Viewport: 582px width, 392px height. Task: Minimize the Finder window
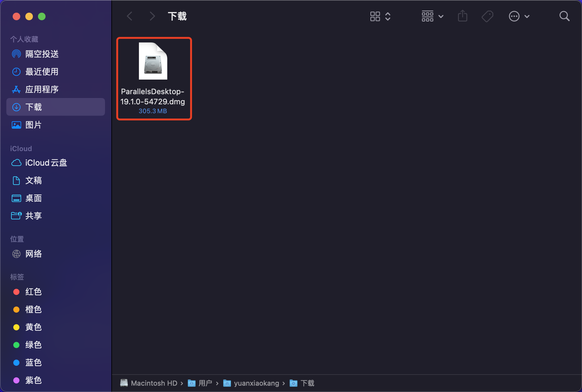[29, 16]
